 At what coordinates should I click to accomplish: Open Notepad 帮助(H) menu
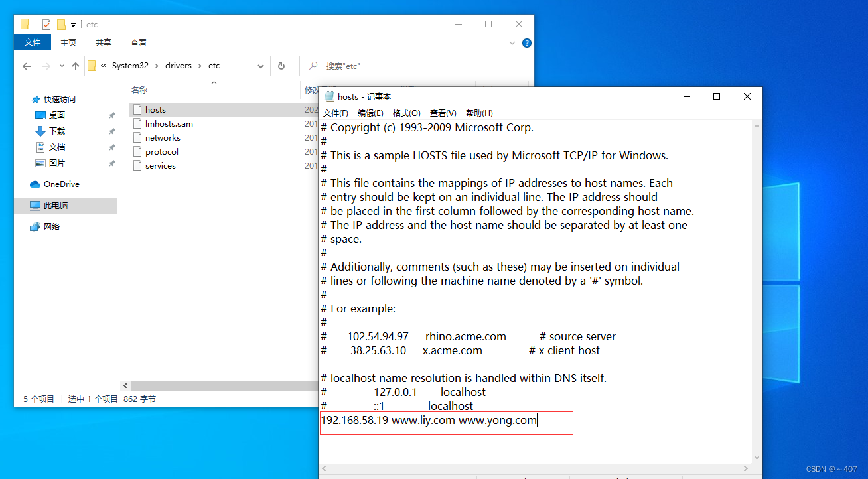tap(479, 113)
